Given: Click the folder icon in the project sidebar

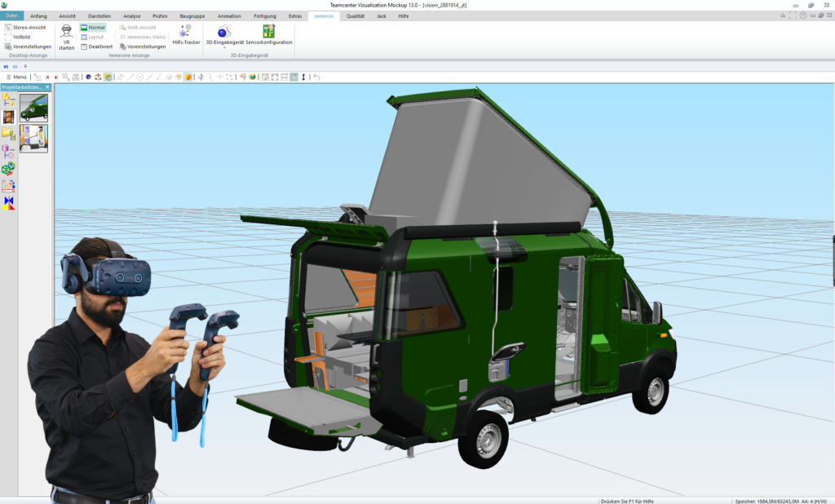Looking at the screenshot, I should 8,134.
